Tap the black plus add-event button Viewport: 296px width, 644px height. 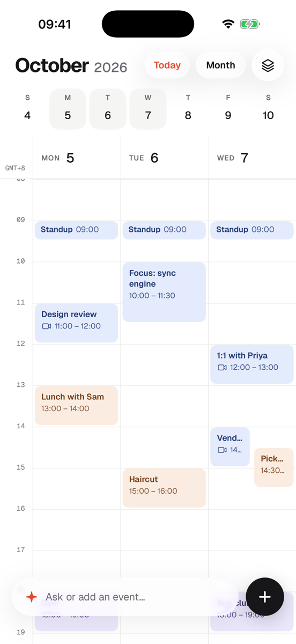pyautogui.click(x=265, y=597)
